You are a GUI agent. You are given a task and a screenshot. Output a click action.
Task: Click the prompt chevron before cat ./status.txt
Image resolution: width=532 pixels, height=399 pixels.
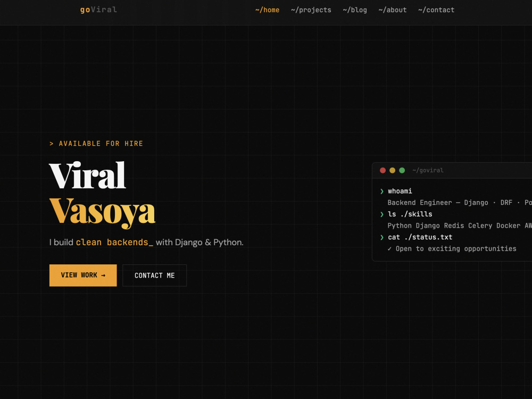381,237
